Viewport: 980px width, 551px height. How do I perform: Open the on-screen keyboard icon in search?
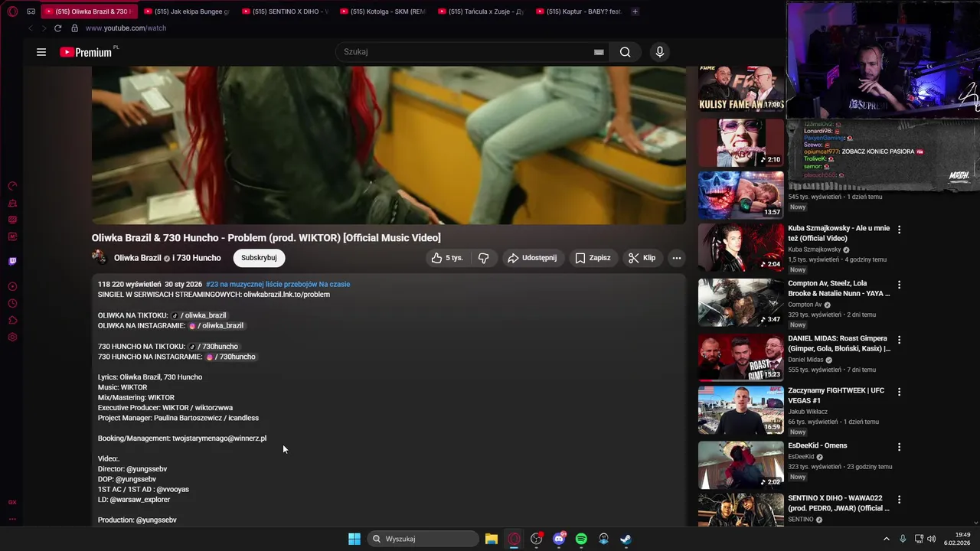coord(599,52)
